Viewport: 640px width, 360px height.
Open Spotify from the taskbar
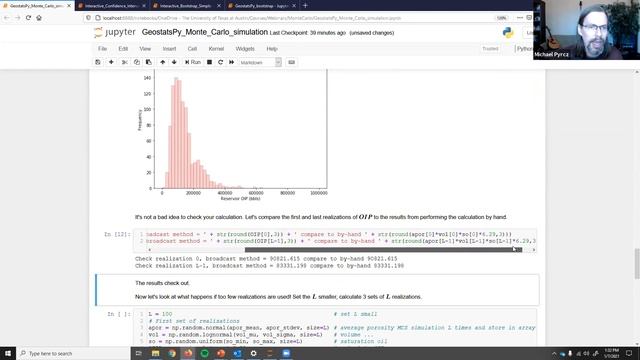(204, 353)
